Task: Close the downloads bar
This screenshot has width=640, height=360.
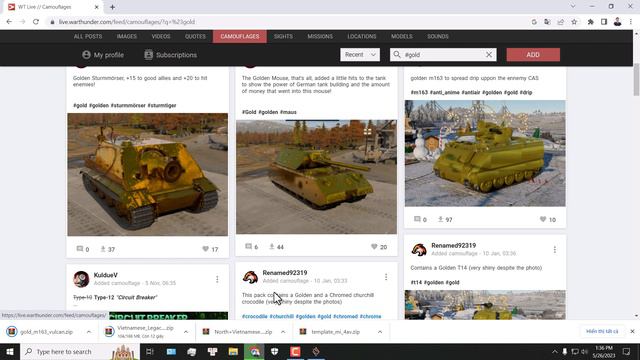Action: [632, 331]
